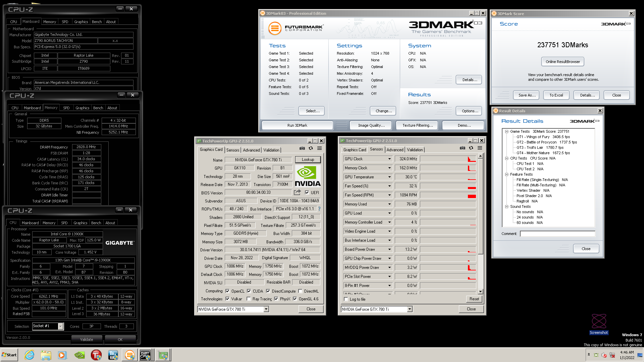
Task: Open Graphics Card tab in GPU-Z Sensors window
Action: 355,150
